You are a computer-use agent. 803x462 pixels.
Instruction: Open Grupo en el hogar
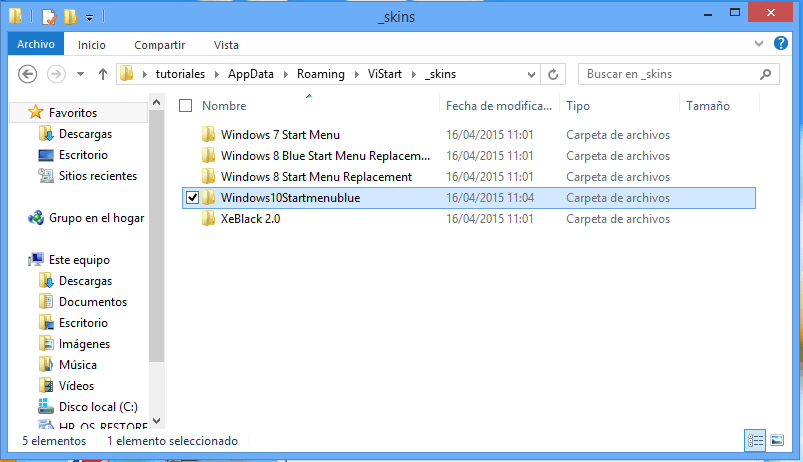(96, 218)
